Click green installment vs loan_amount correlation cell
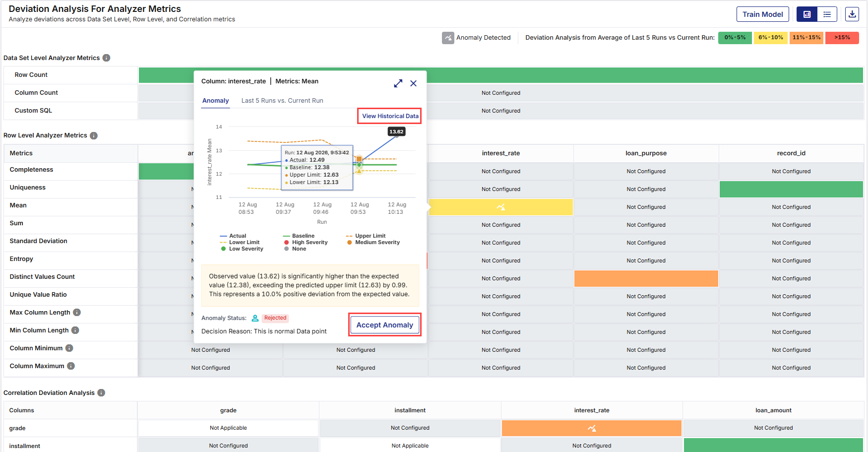 (773, 445)
